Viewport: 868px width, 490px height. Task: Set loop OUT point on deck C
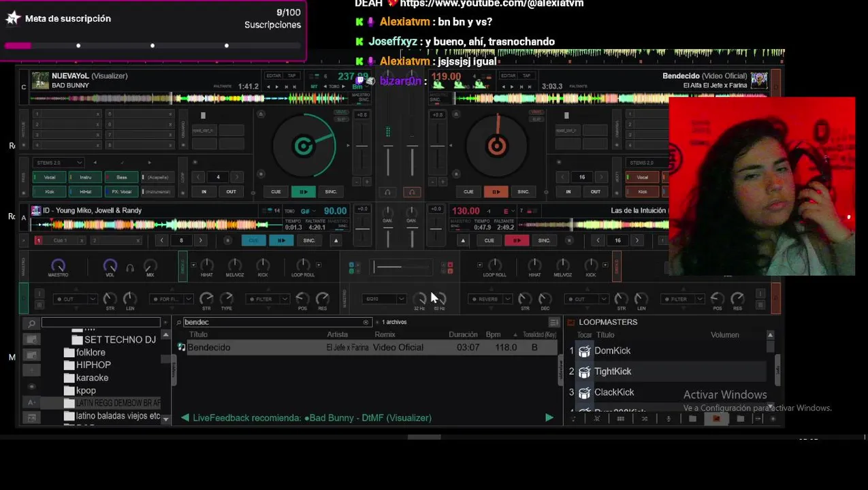point(231,192)
